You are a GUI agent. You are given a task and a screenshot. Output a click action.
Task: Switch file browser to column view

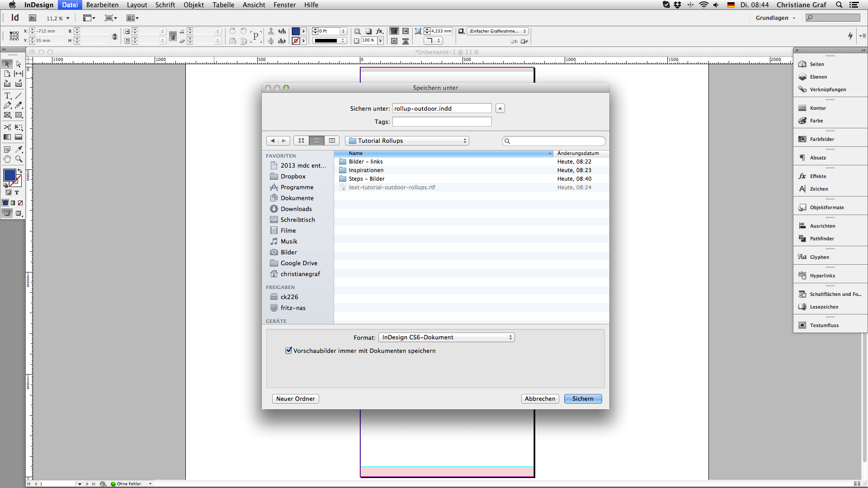coord(332,141)
